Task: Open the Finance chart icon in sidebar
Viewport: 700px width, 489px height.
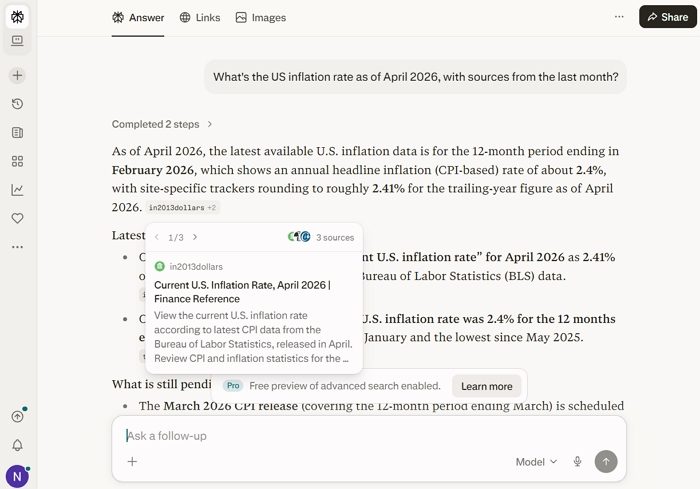Action: click(17, 190)
